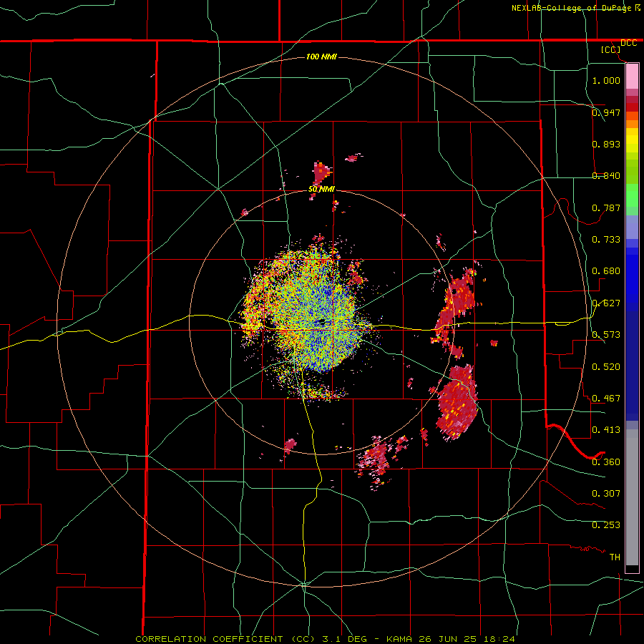
Task: Click the 0.307 legend value
Action: pyautogui.click(x=606, y=494)
